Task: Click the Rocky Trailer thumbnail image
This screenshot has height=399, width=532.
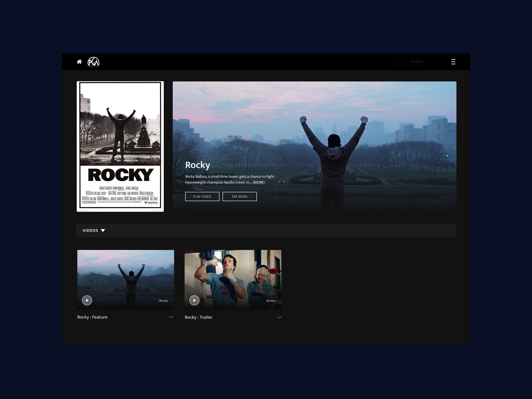Action: point(233,279)
